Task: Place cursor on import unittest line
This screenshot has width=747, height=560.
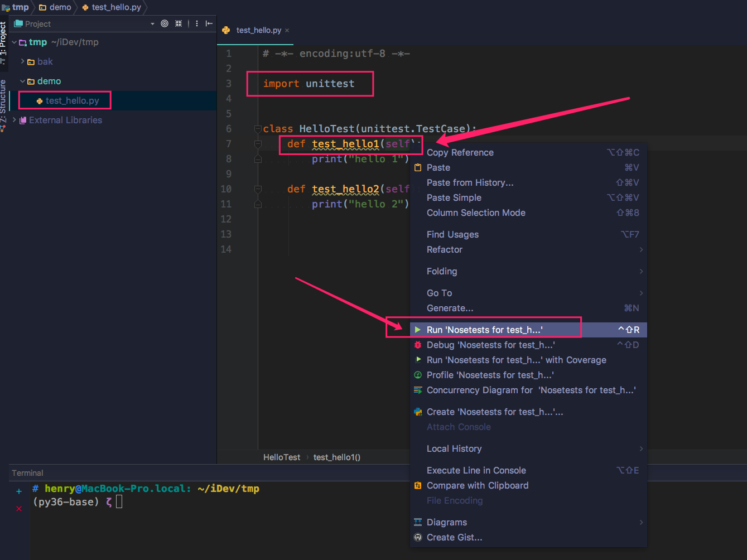Action: click(x=309, y=84)
